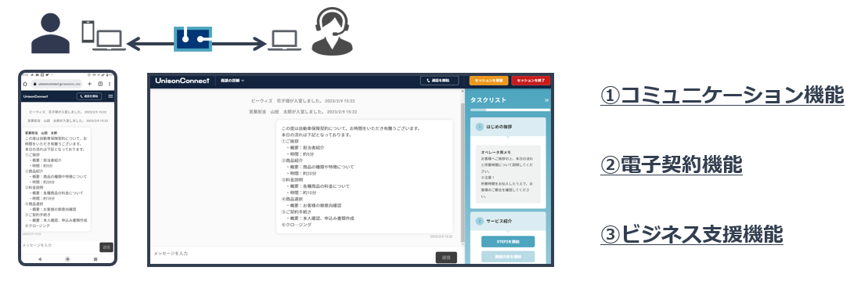Tap the UnisonConnect logo on the phone
This screenshot has height=285, width=868.
34,96
